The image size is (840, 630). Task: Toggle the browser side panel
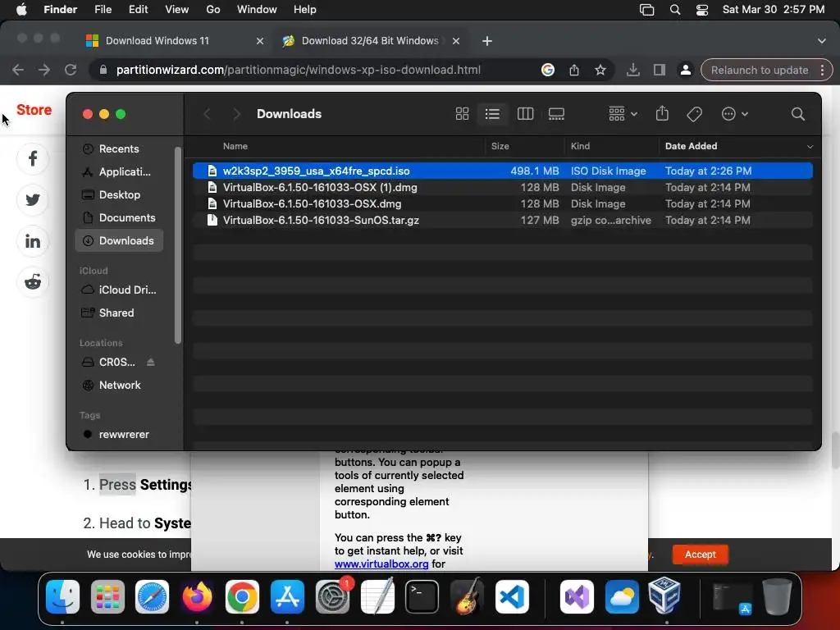[659, 70]
